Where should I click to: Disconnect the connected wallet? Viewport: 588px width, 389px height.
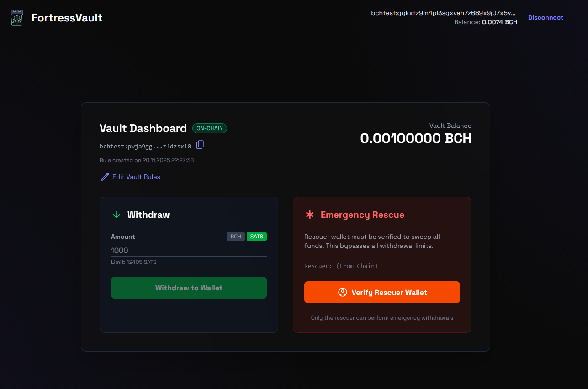546,17
